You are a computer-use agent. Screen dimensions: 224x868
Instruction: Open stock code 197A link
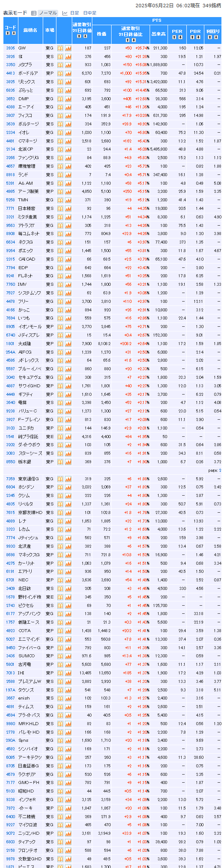pos(10,690)
